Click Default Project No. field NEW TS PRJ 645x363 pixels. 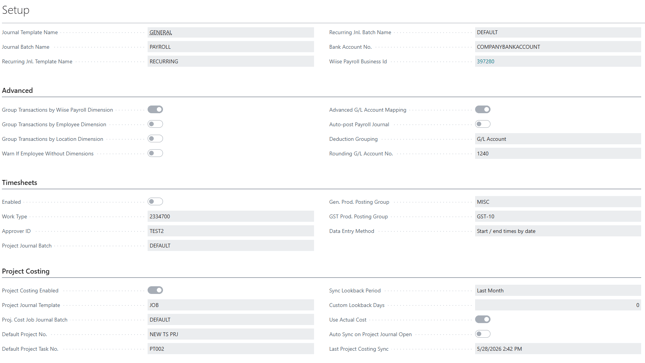pyautogui.click(x=231, y=334)
